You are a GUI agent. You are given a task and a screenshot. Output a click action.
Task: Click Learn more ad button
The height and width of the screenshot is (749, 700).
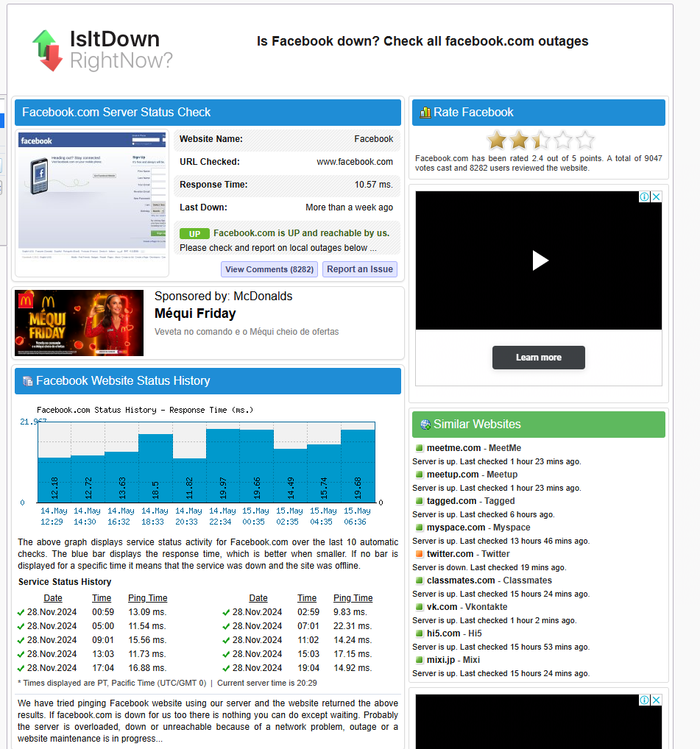[539, 358]
